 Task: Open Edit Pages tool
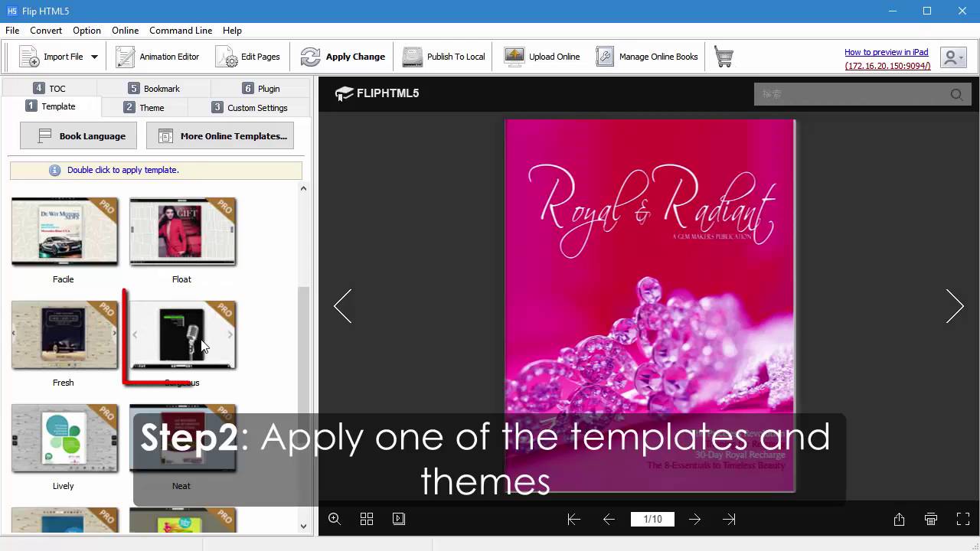coord(248,57)
